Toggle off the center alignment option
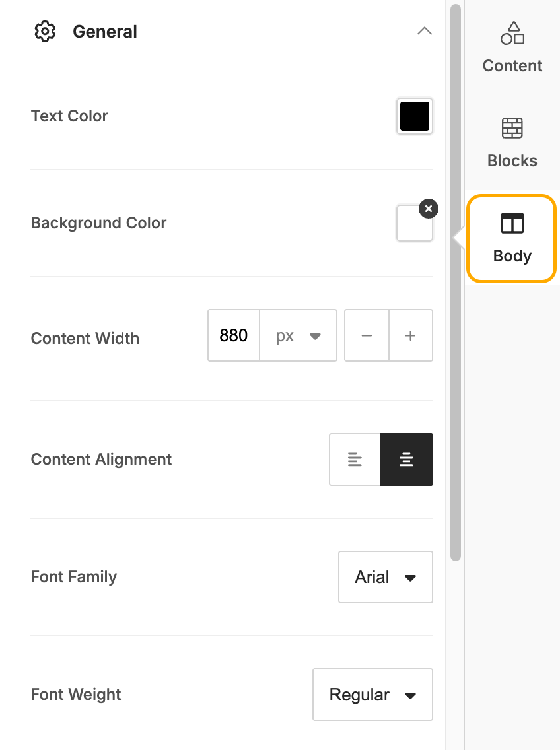 point(406,459)
